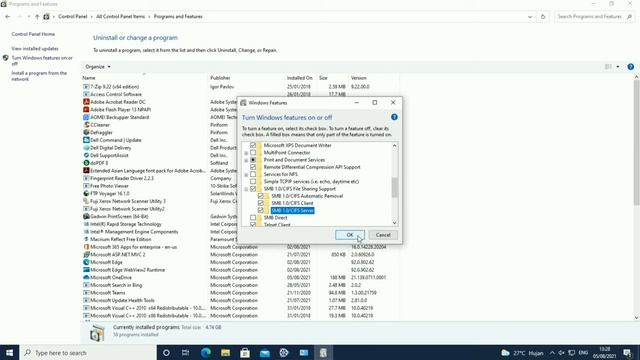This screenshot has width=640, height=360.
Task: Select the Microsoft Edge program icon
Action: point(86,262)
